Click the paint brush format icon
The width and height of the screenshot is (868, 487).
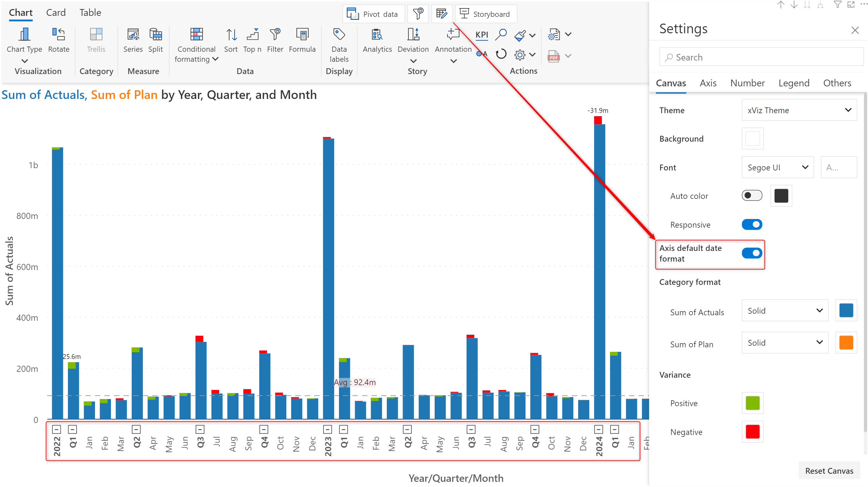pyautogui.click(x=520, y=36)
